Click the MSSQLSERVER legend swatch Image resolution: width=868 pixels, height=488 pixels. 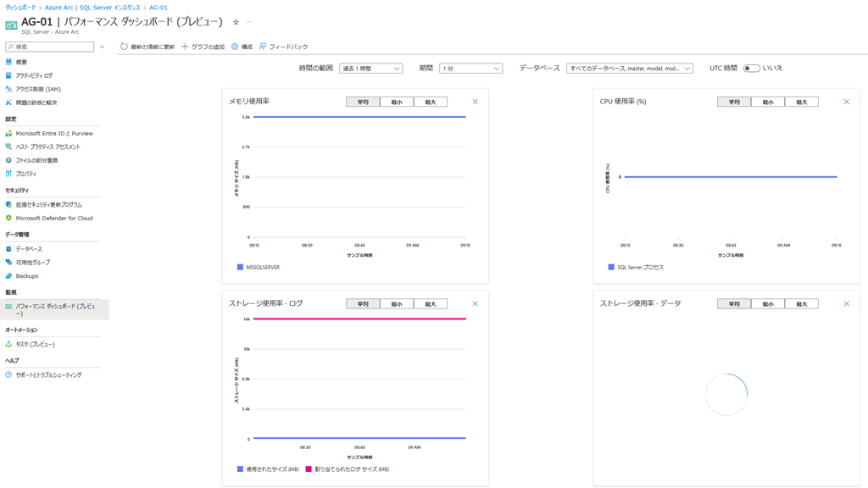(240, 267)
